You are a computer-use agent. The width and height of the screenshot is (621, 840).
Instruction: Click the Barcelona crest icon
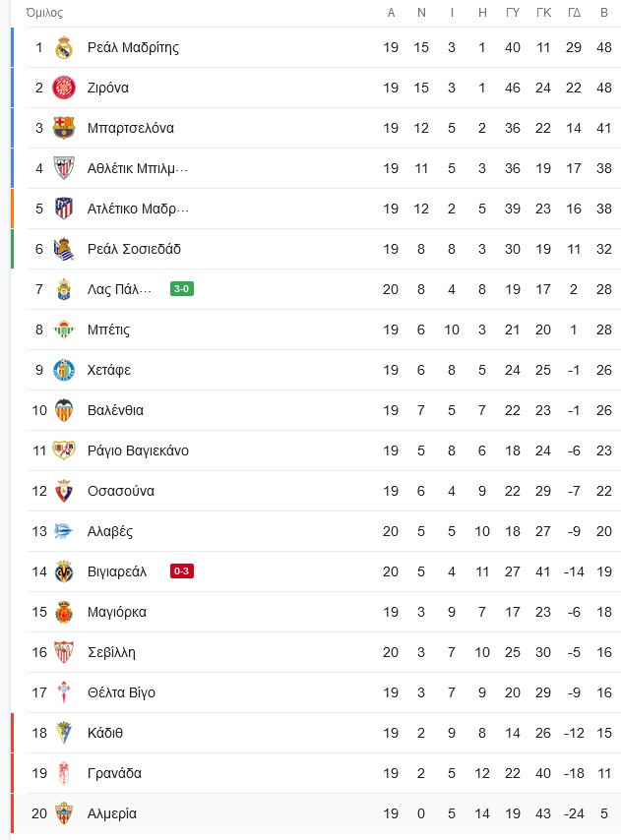(x=64, y=128)
